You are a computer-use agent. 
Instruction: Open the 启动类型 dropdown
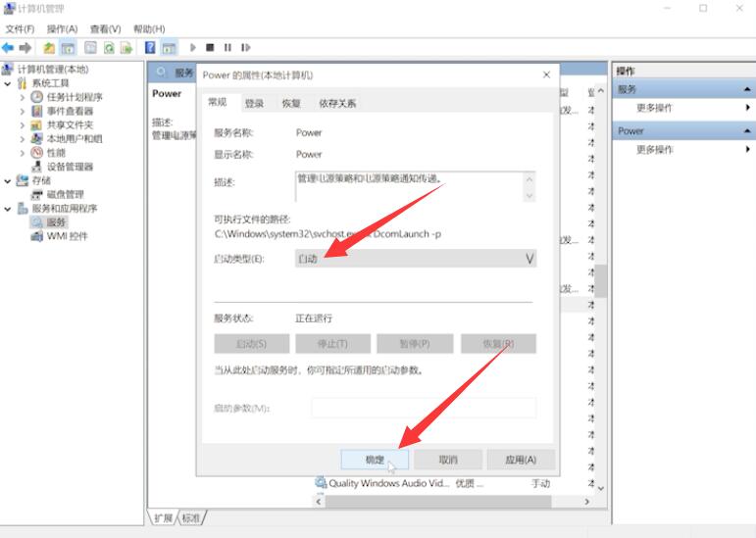coord(416,259)
